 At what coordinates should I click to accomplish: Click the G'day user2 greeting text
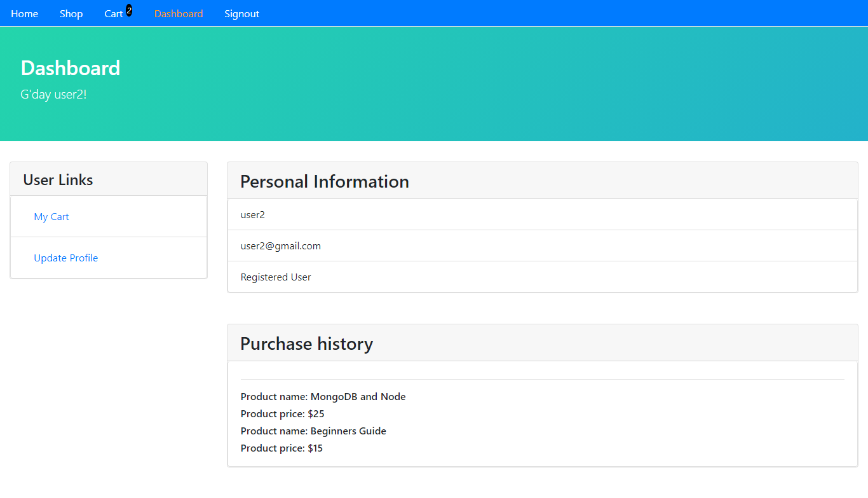coord(53,94)
